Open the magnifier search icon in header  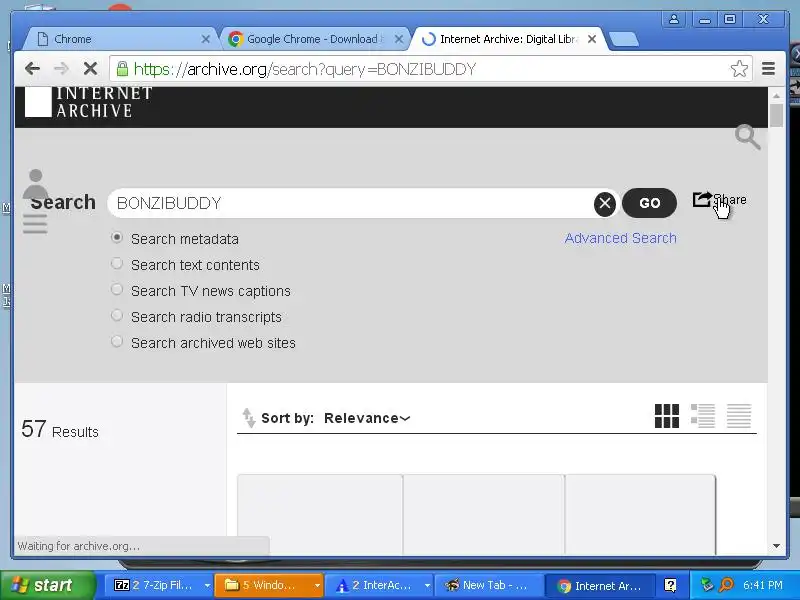tap(747, 137)
